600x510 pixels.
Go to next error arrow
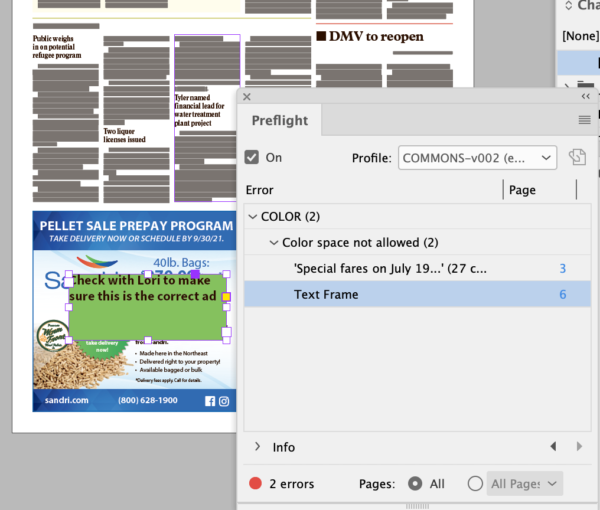click(x=579, y=446)
